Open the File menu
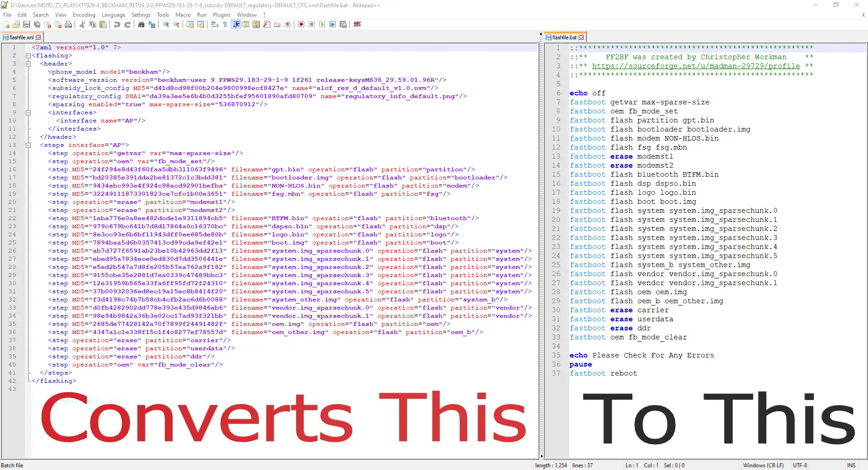The image size is (868, 470). click(7, 15)
